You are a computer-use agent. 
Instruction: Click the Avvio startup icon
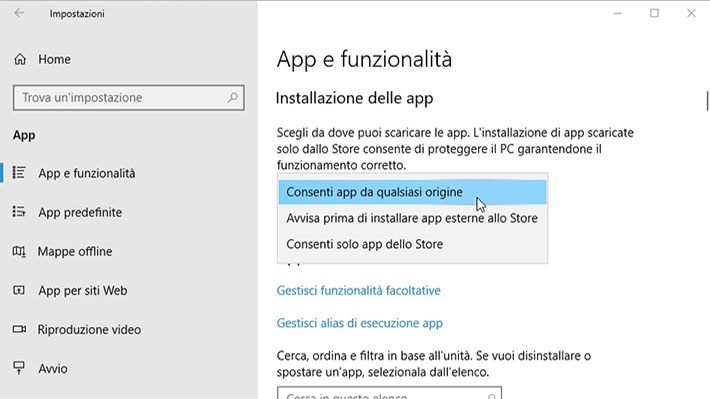[x=19, y=368]
